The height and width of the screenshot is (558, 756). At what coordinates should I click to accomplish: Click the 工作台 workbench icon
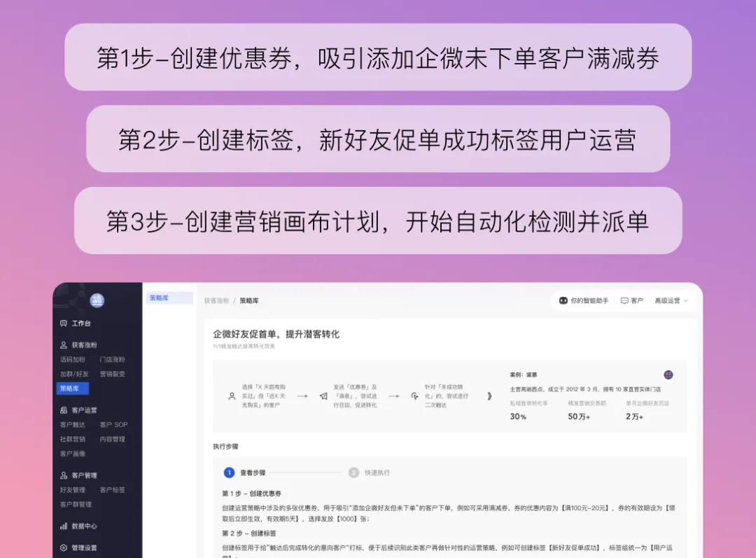pyautogui.click(x=64, y=323)
